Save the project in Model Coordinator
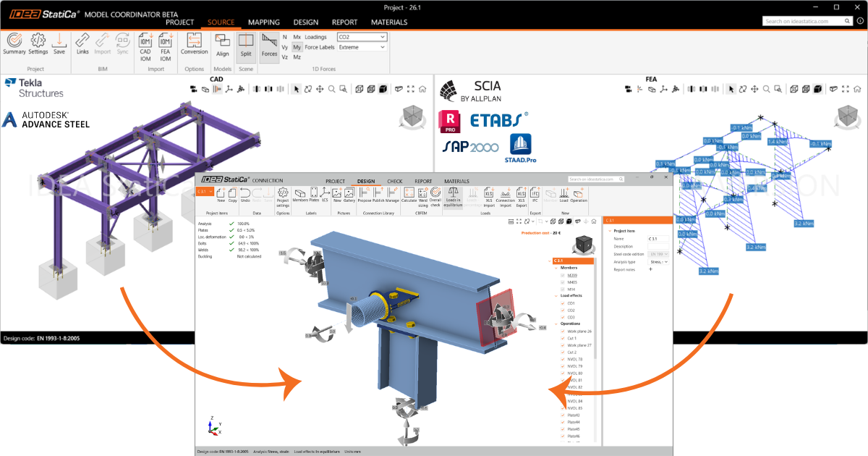Viewport: 868px width, 456px height. point(59,43)
